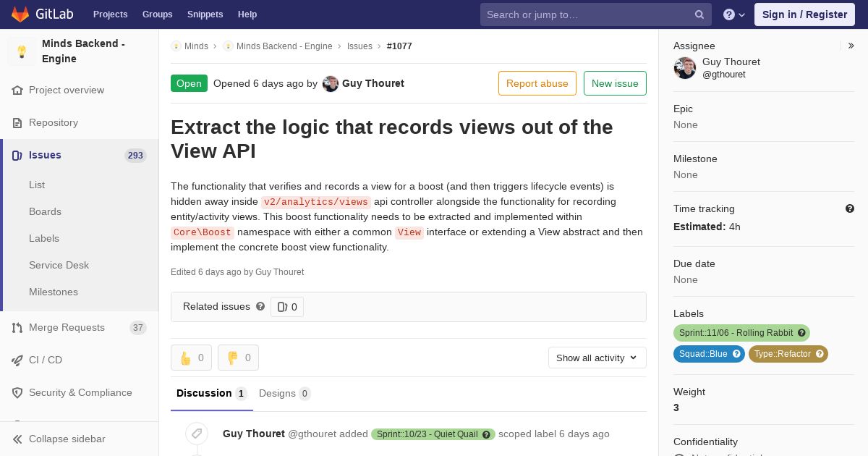This screenshot has height=456, width=868.
Task: Click the Merge Requests icon in sidebar
Action: click(x=17, y=328)
